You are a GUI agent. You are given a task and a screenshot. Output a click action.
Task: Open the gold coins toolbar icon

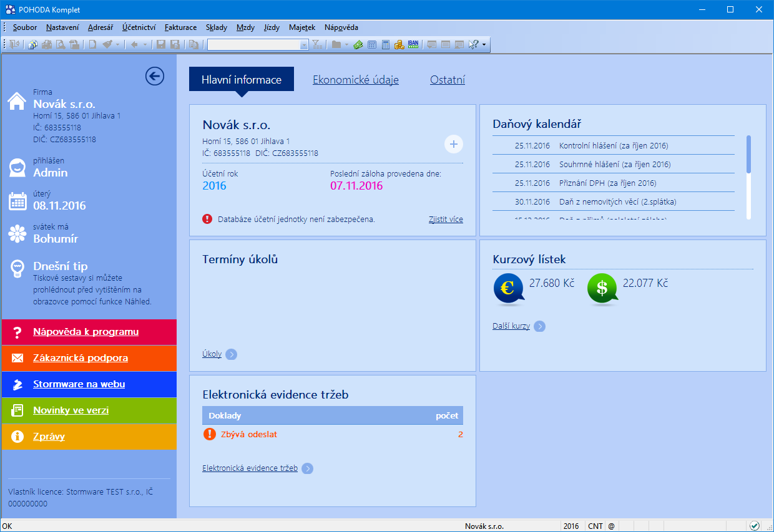click(399, 44)
